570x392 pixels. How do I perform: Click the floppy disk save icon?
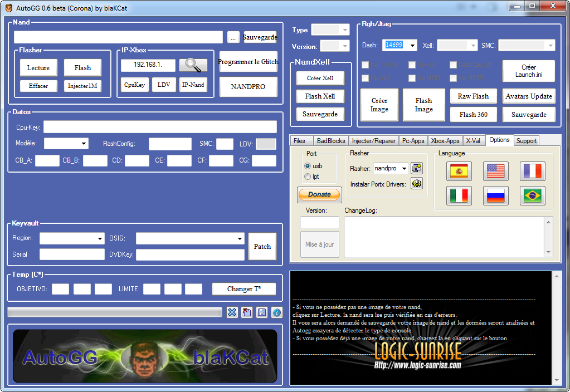tap(261, 312)
